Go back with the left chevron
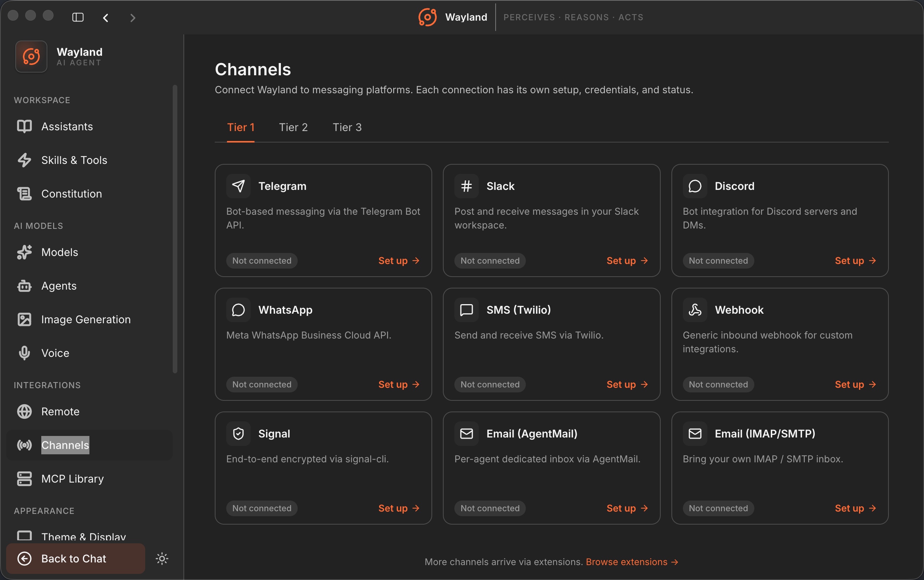924x580 pixels. [x=106, y=18]
